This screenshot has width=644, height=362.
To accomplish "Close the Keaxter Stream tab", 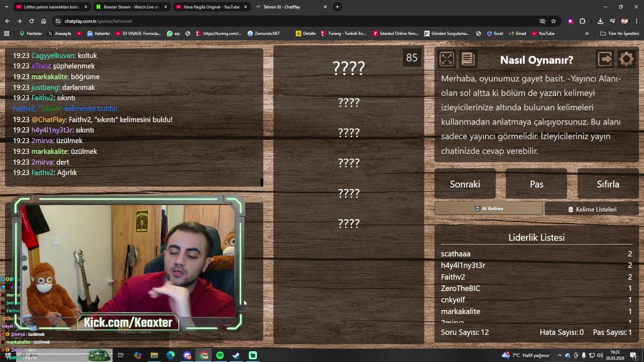I will (x=166, y=7).
